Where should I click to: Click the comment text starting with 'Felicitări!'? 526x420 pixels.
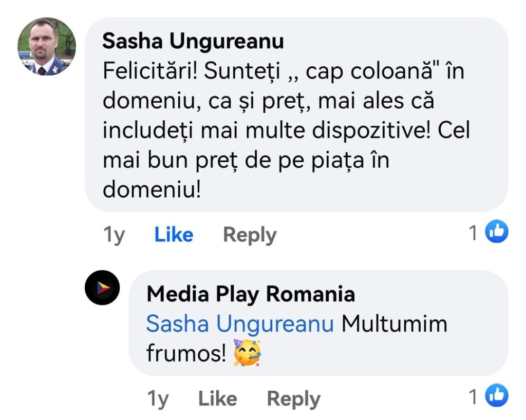coord(283,116)
